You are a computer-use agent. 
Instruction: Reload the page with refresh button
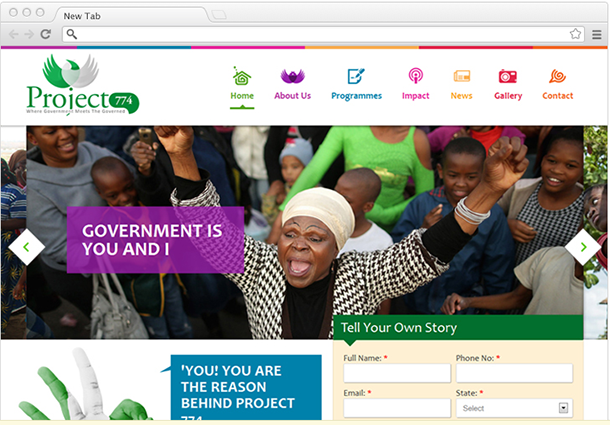coord(46,34)
